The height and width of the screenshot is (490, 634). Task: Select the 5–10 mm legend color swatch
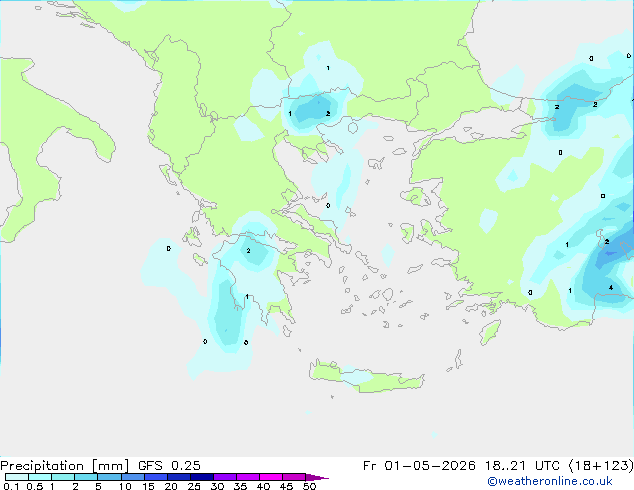point(110,477)
